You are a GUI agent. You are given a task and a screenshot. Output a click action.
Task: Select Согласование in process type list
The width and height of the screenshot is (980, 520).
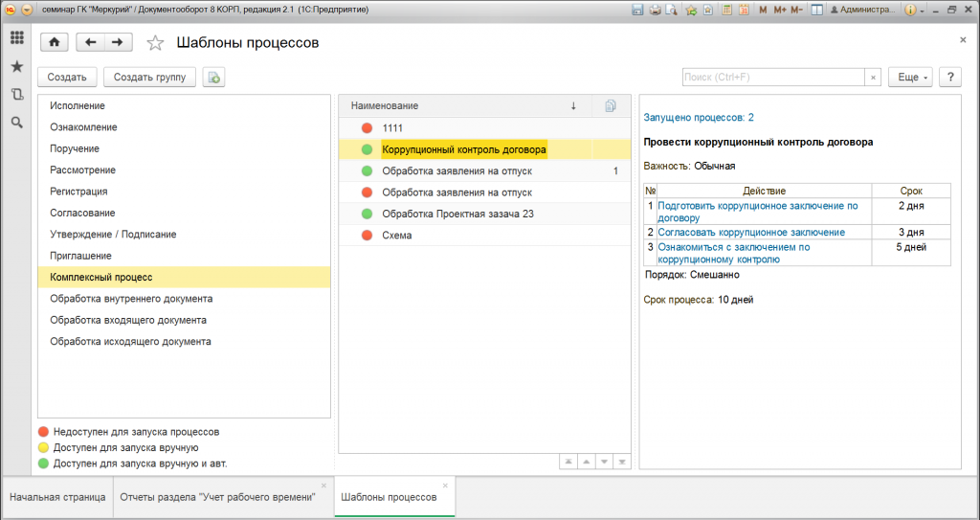pyautogui.click(x=184, y=213)
